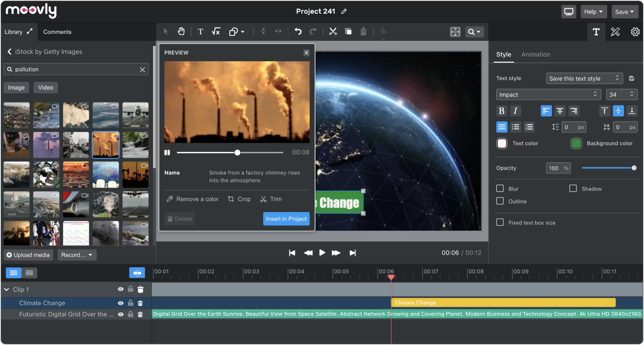Image resolution: width=644 pixels, height=345 pixels.
Task: Hide the Climate Change layer
Action: click(x=120, y=303)
